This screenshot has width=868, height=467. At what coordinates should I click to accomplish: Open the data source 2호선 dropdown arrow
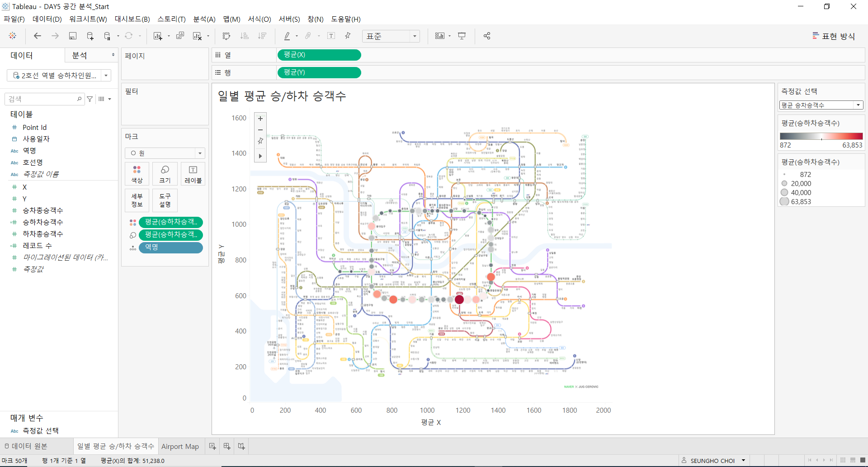(x=106, y=76)
